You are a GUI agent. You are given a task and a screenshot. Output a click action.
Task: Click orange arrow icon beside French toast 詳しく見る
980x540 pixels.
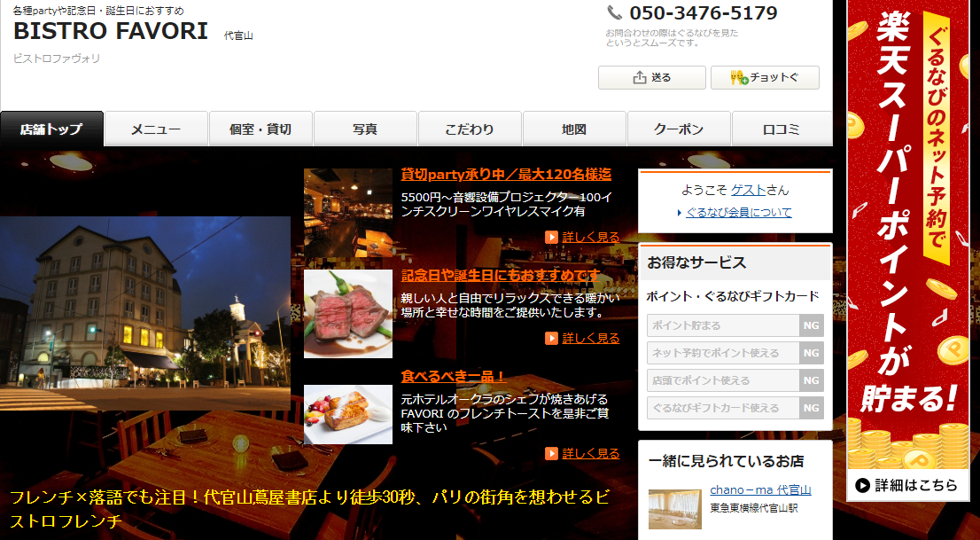[x=552, y=453]
